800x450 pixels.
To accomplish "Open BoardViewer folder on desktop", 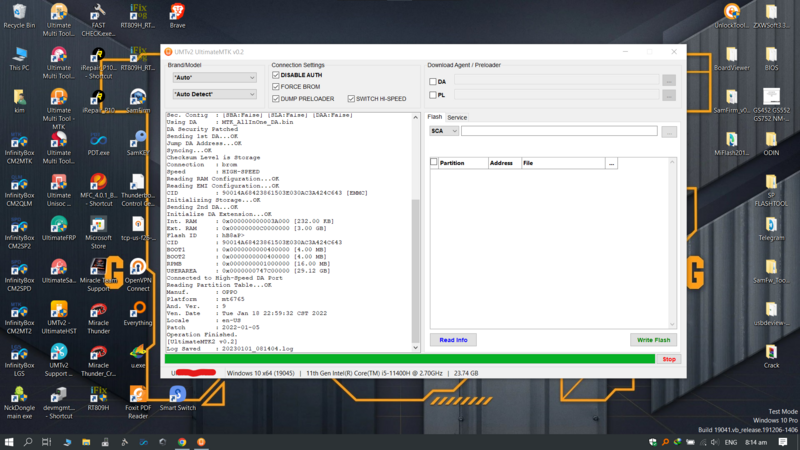I will [732, 59].
